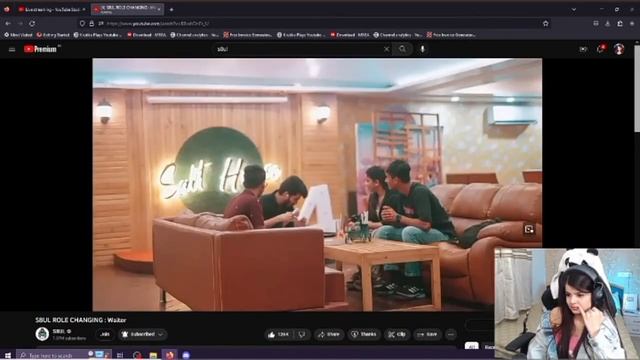
Task: Open the first Channel analytics bookmark
Action: pos(195,35)
